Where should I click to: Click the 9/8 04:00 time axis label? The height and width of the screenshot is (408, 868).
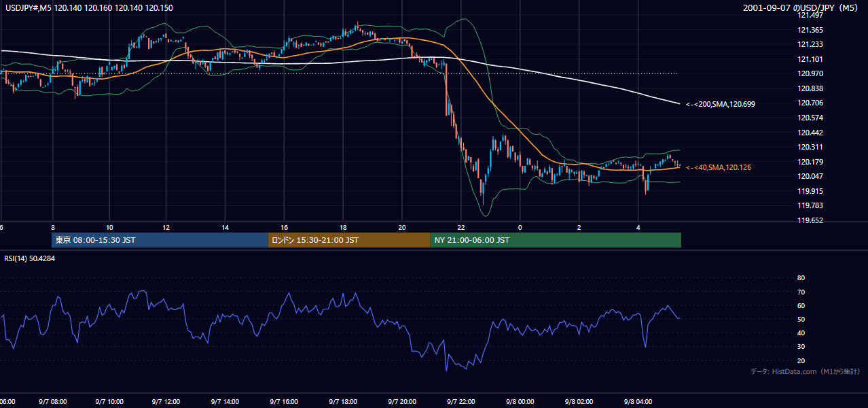pyautogui.click(x=638, y=402)
